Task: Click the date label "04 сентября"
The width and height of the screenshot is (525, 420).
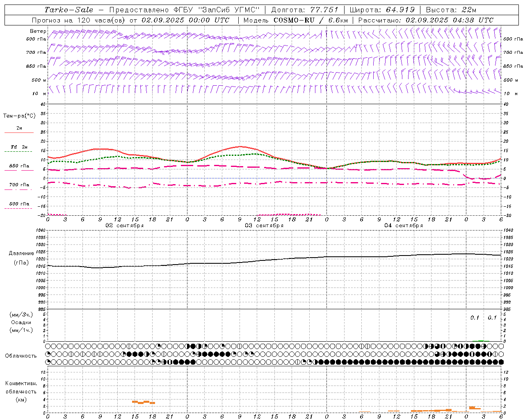Action: click(x=404, y=226)
